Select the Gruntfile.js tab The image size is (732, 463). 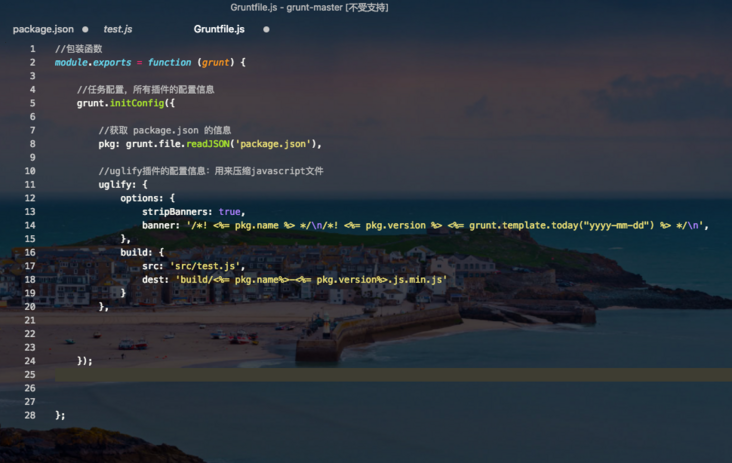coord(219,29)
